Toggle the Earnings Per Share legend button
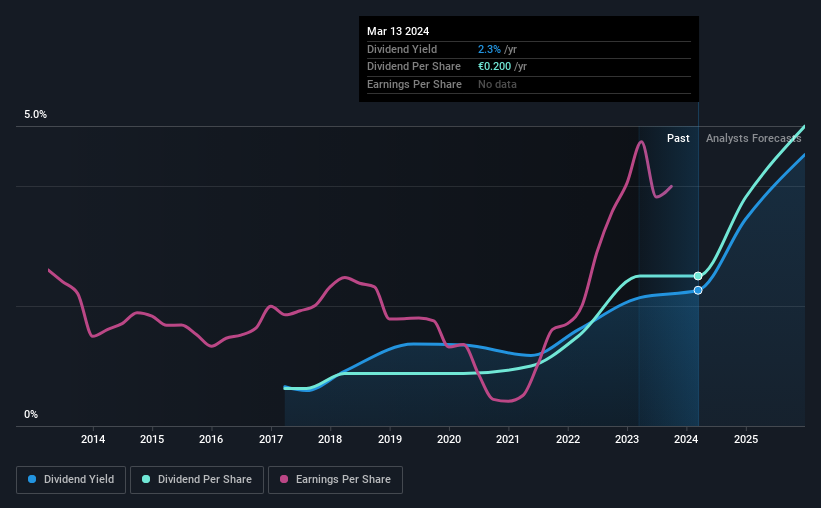The image size is (821, 508). (335, 480)
